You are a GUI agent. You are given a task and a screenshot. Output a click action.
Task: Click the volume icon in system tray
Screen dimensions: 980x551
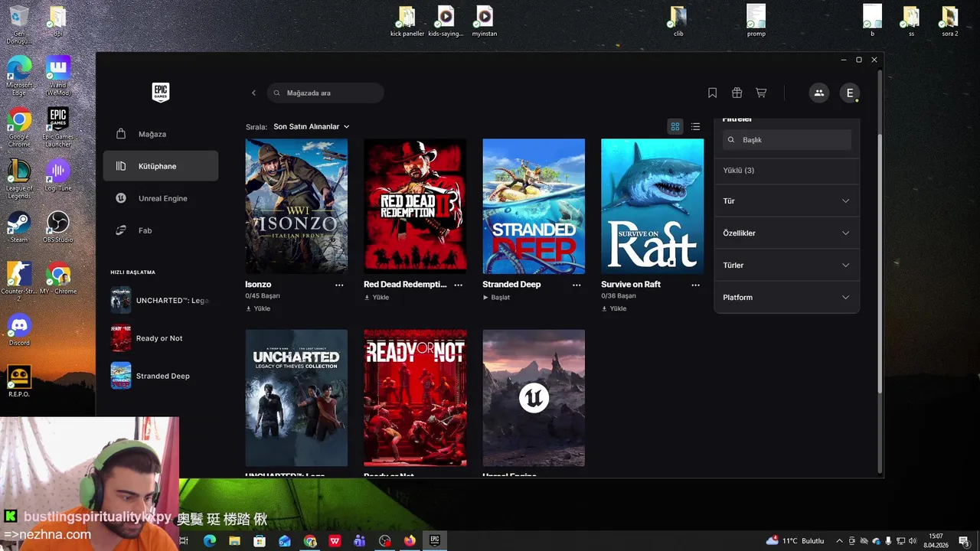[x=912, y=541]
